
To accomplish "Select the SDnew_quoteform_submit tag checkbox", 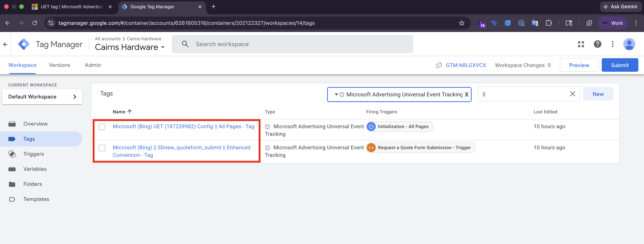I will [x=102, y=148].
